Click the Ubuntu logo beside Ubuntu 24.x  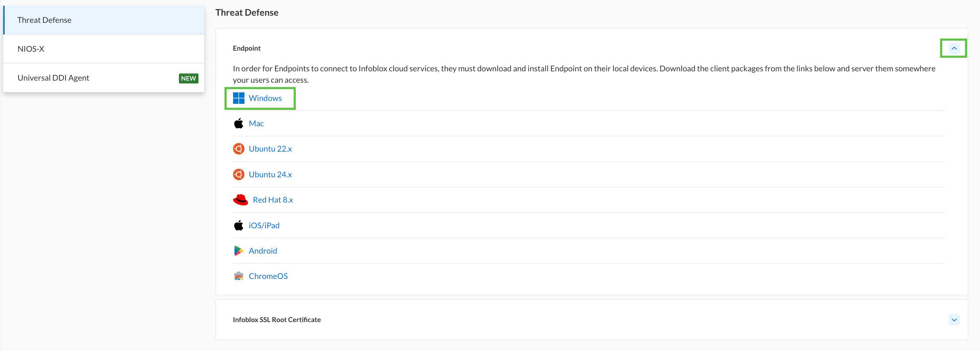coord(238,174)
